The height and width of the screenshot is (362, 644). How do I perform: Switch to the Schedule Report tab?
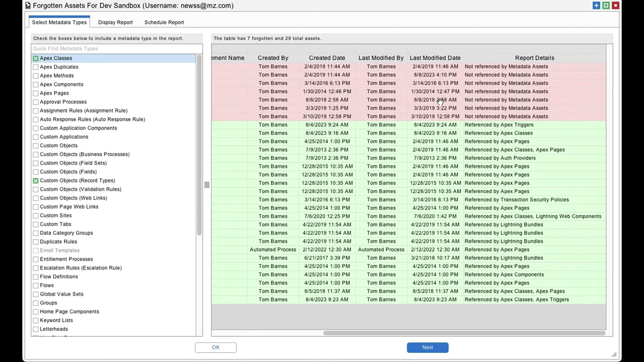pyautogui.click(x=164, y=22)
